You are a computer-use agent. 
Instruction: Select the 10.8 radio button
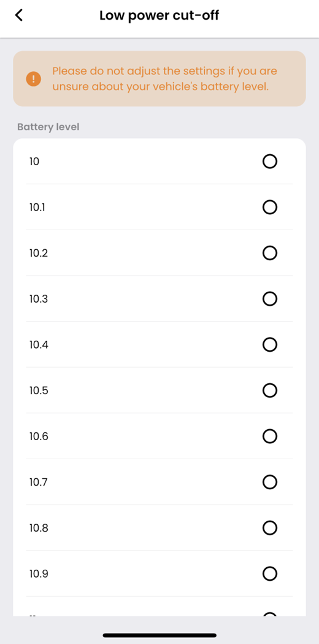pos(270,527)
